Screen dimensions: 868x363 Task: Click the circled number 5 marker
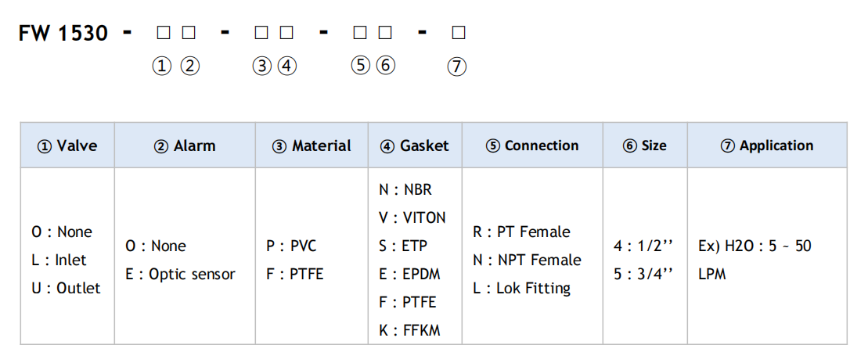pyautogui.click(x=360, y=66)
